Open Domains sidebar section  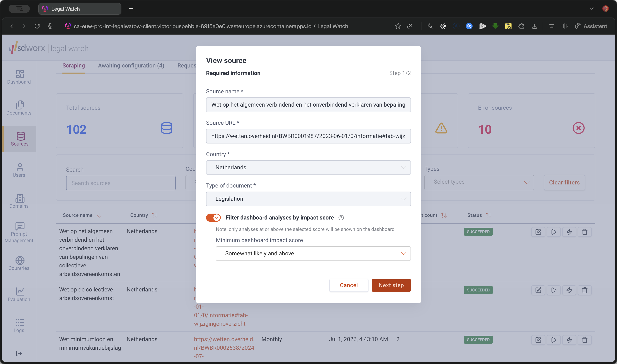pyautogui.click(x=19, y=201)
